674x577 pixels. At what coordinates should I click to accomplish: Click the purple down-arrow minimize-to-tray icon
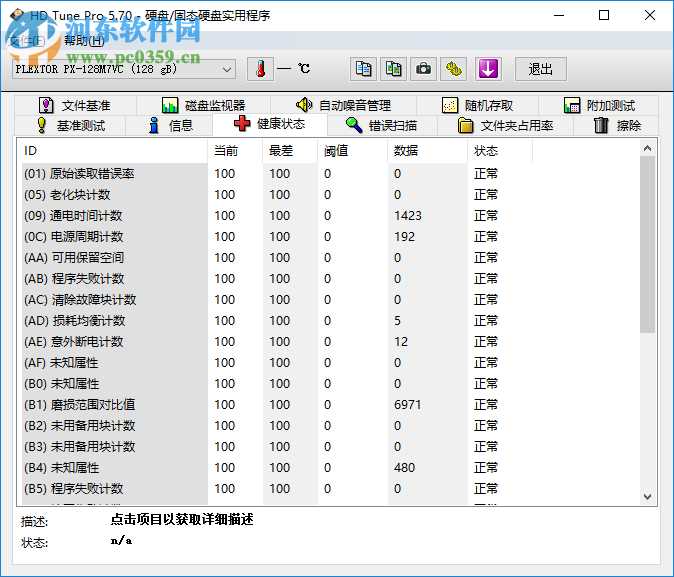coord(487,69)
